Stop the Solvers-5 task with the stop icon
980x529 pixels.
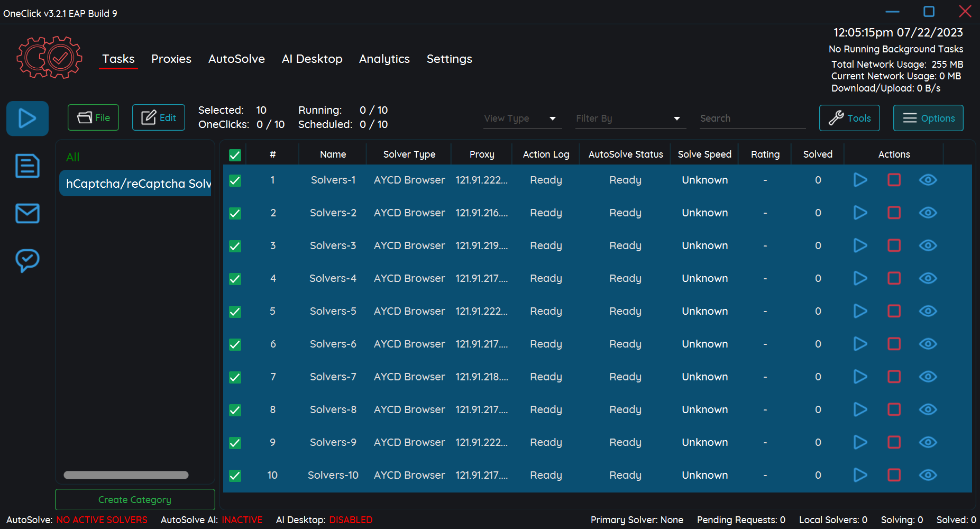[894, 311]
